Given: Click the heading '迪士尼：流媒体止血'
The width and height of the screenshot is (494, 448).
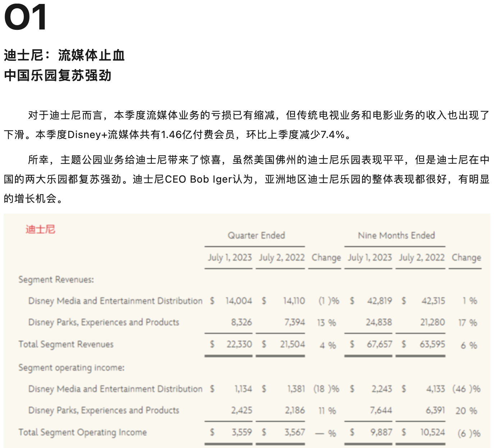Looking at the screenshot, I should tap(64, 55).
